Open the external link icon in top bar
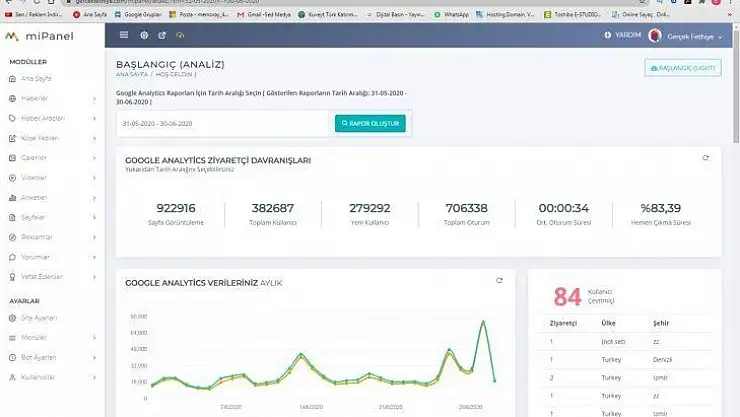Viewport: 740px width, 417px height. point(162,35)
